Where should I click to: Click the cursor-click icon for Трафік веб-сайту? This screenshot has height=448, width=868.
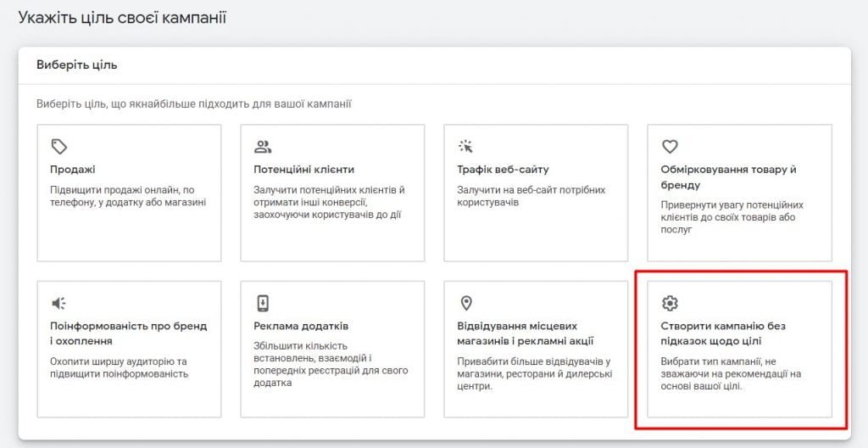(x=465, y=147)
